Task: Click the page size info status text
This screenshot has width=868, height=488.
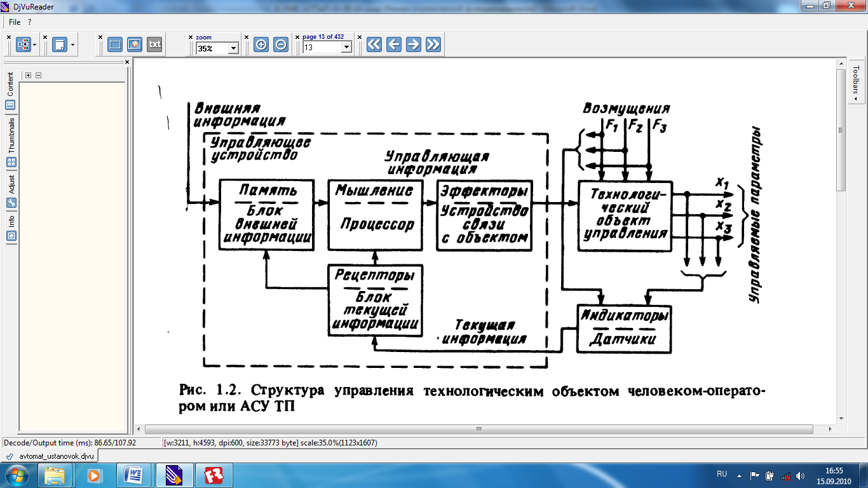Action: [x=271, y=443]
